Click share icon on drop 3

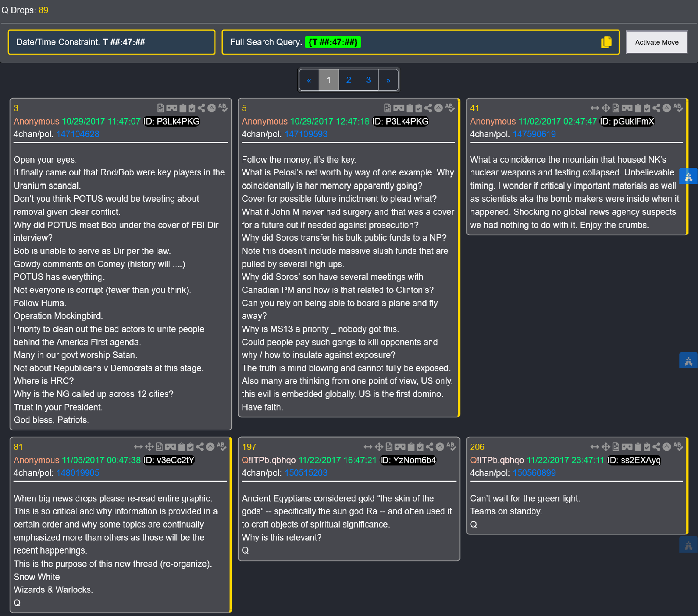[x=201, y=108]
